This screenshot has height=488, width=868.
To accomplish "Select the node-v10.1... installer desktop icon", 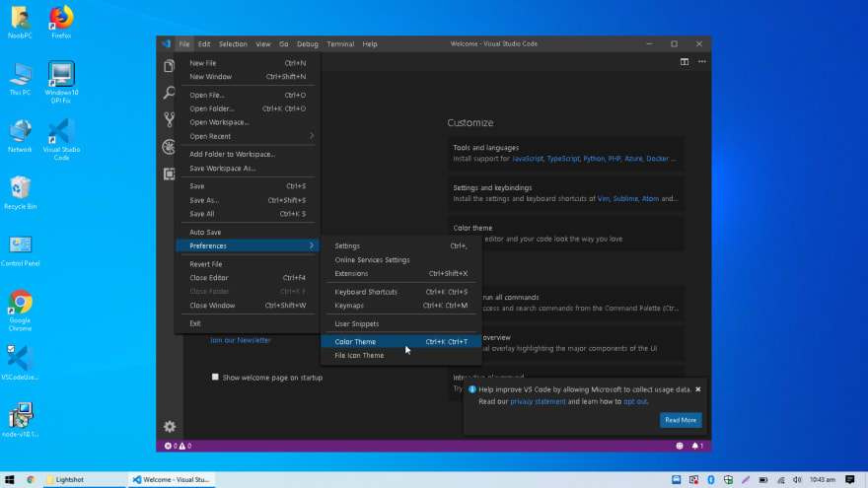I will click(20, 420).
